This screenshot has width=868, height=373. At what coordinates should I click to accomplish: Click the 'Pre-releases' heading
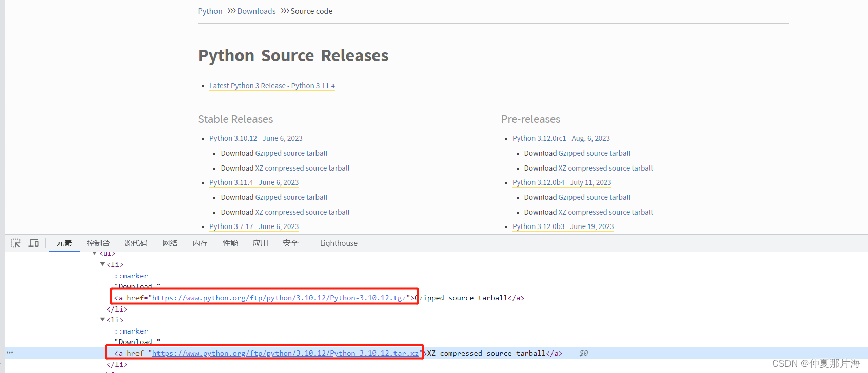(531, 119)
